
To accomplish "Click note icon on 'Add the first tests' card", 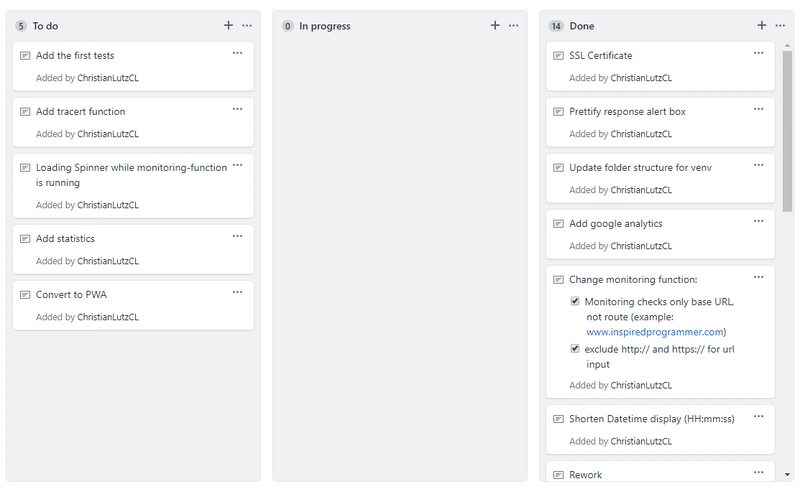I will (25, 56).
